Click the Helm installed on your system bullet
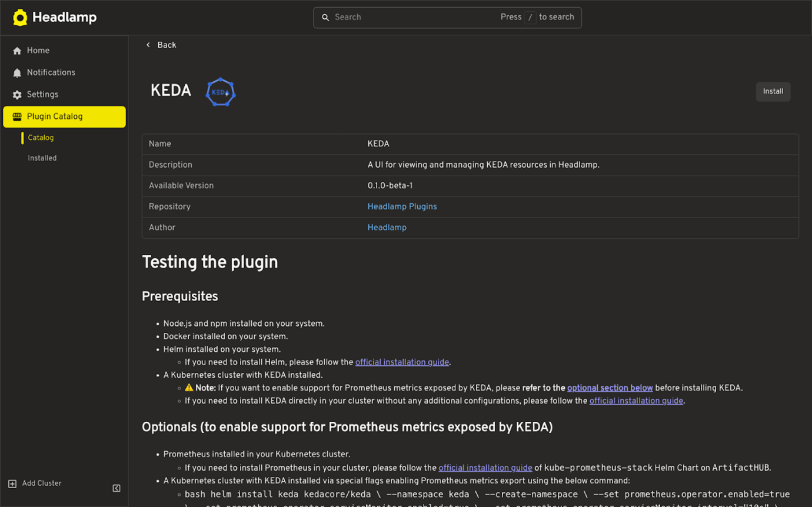This screenshot has height=507, width=812. click(222, 349)
